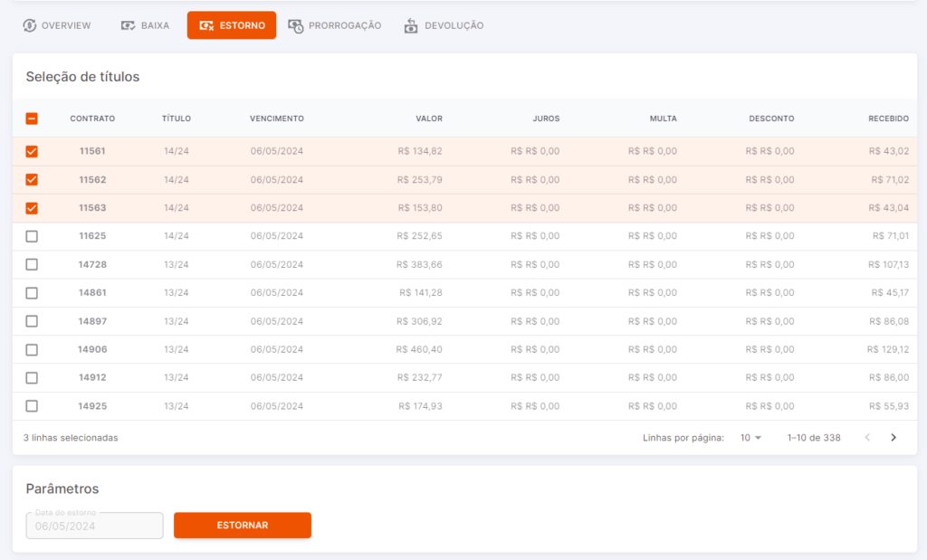Click the ESTORNAR button
927x560 pixels.
click(243, 525)
